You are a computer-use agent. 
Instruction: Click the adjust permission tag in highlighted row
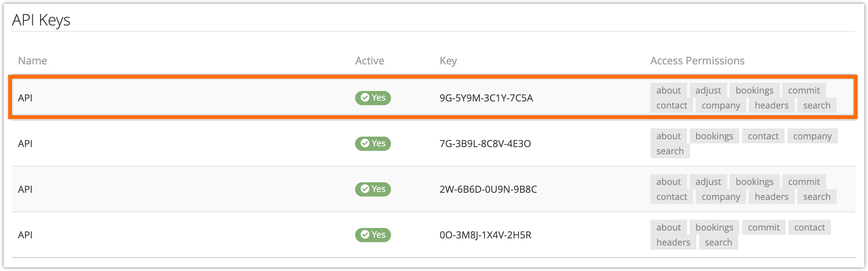(708, 90)
